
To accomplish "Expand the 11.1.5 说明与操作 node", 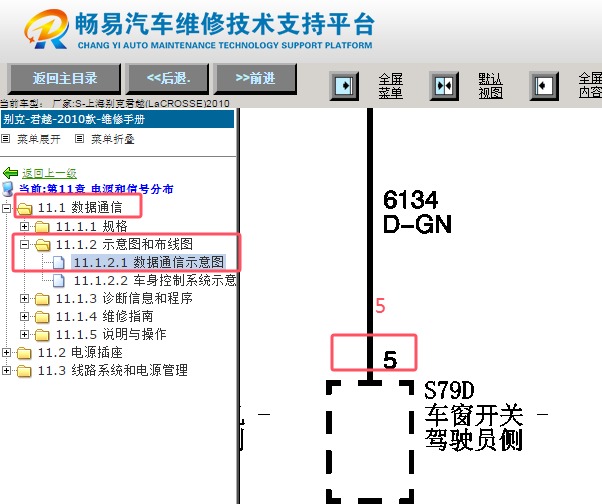I will coord(24,334).
